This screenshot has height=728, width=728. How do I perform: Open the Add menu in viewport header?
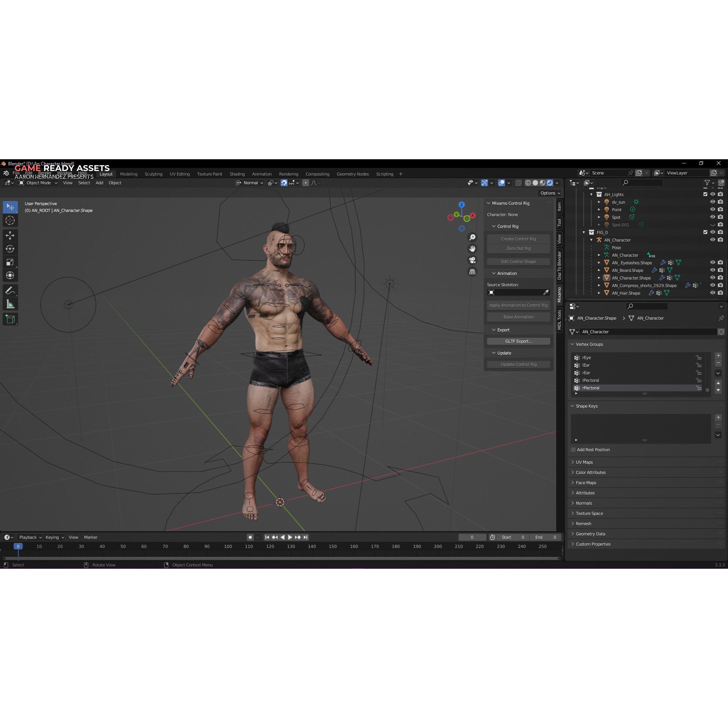pos(99,183)
